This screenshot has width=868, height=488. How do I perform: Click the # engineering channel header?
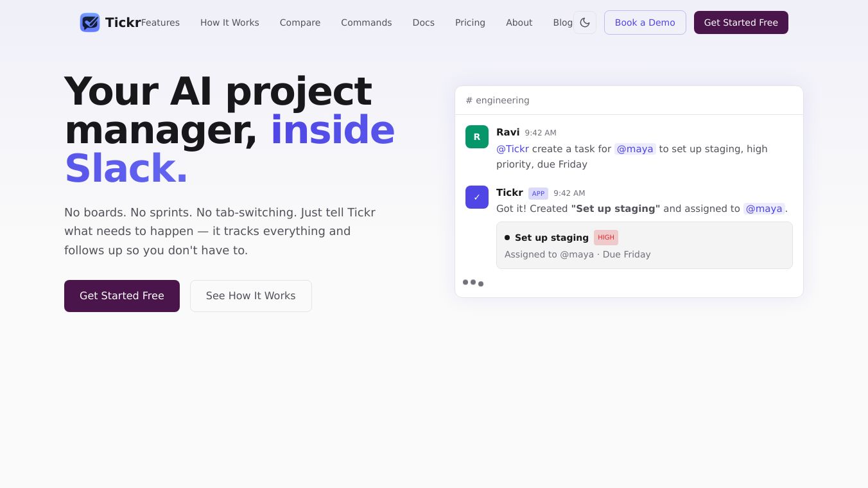[x=498, y=100]
